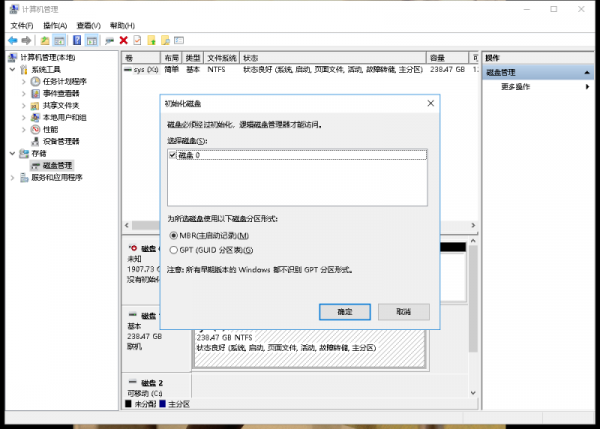Sort by the 状态 column header
Screen dimensions: 600x429
pos(333,58)
